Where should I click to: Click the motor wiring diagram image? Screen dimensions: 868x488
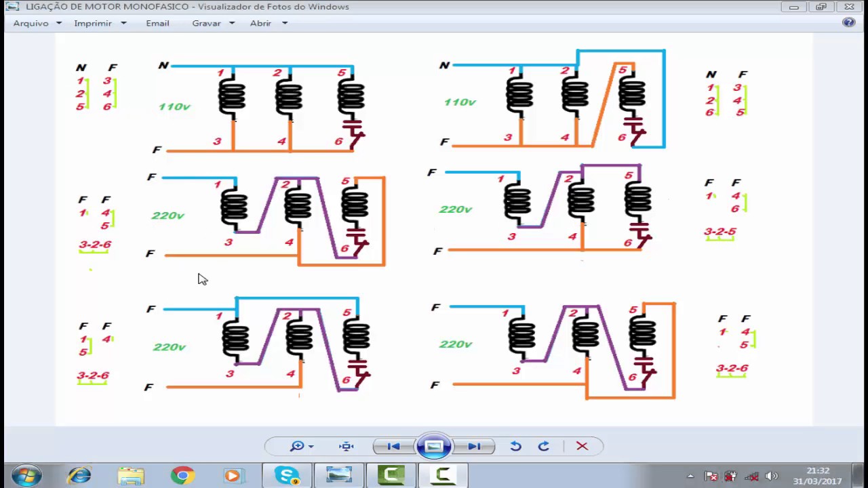[434, 229]
